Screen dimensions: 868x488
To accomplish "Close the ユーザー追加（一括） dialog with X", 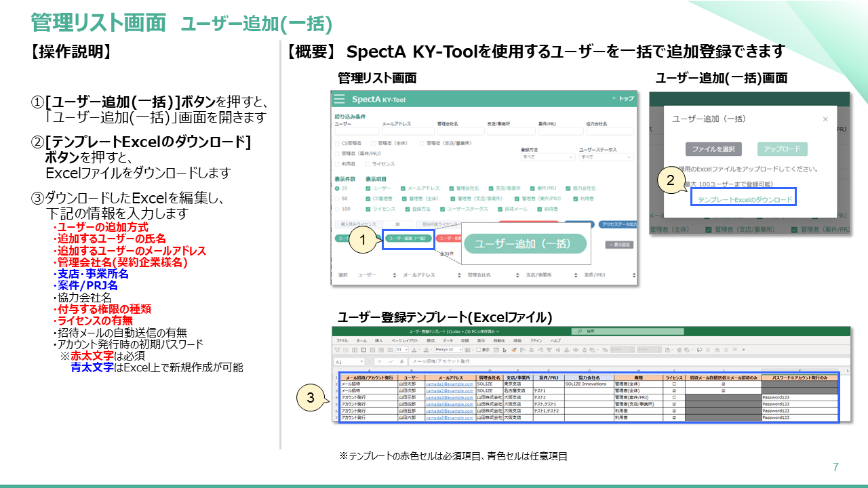I will click(825, 119).
